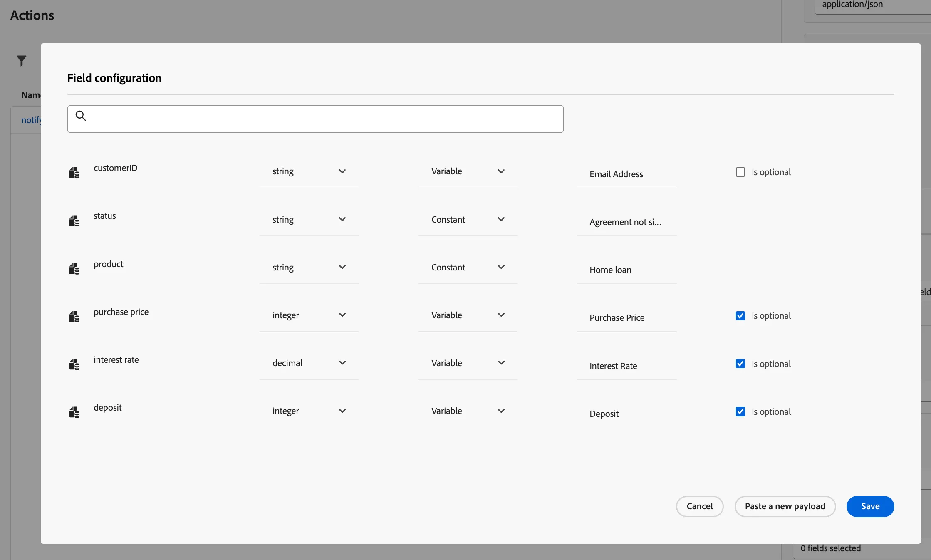Uncheck Is optional for interest rate
Viewport: 931px width, 560px height.
(740, 364)
